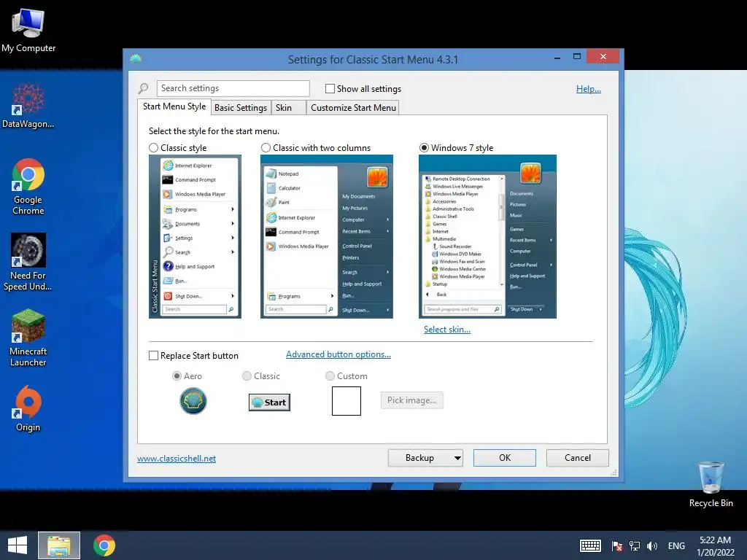Click Chrome icon in taskbar

104,545
